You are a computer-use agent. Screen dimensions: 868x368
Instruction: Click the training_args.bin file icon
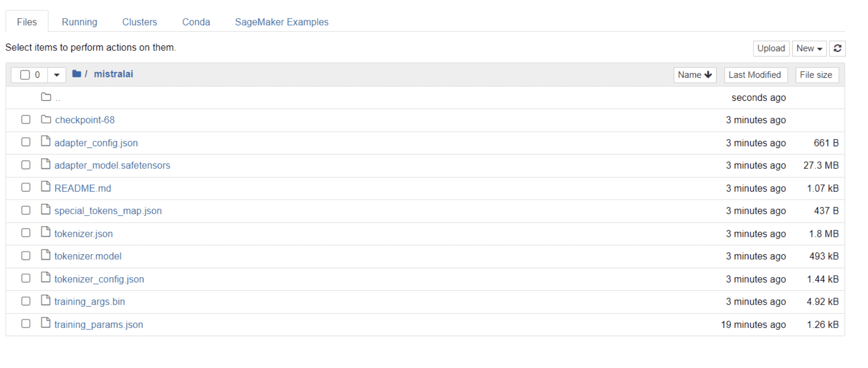(x=45, y=301)
